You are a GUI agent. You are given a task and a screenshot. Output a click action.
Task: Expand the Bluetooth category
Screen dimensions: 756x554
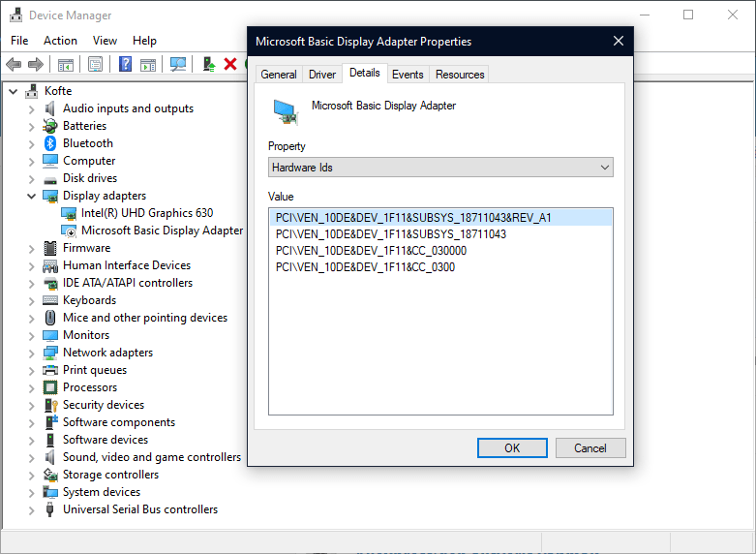pos(31,144)
